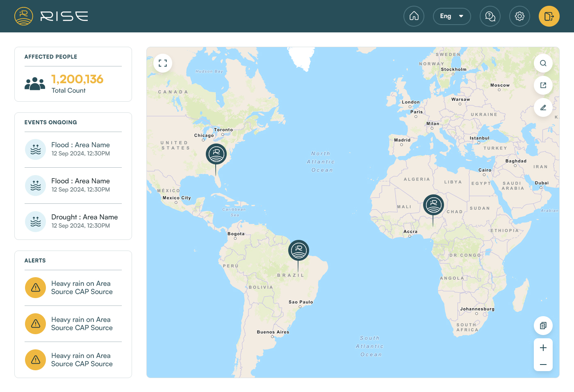Open the help chat icon
This screenshot has width=574, height=392.
pos(490,16)
